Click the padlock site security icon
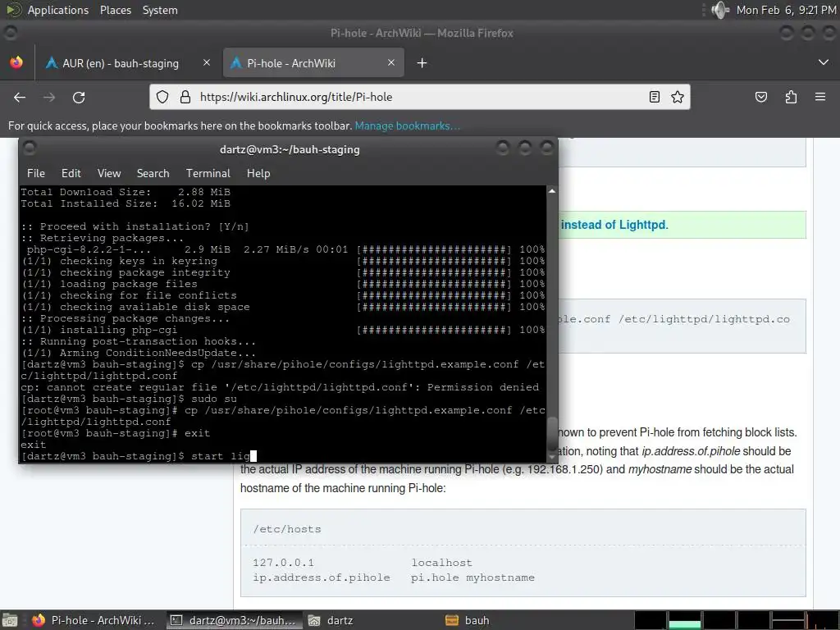The height and width of the screenshot is (630, 840). pos(185,97)
